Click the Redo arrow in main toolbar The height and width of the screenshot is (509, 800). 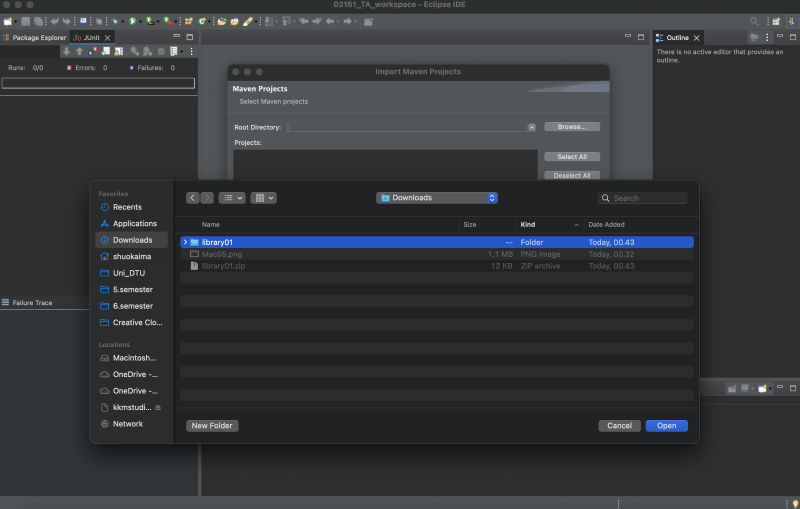coord(67,21)
